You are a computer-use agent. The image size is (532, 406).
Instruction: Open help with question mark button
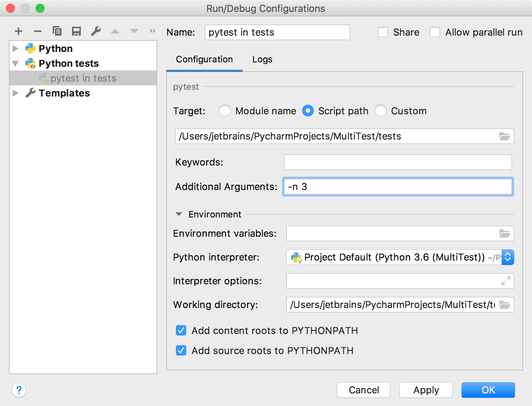point(19,390)
